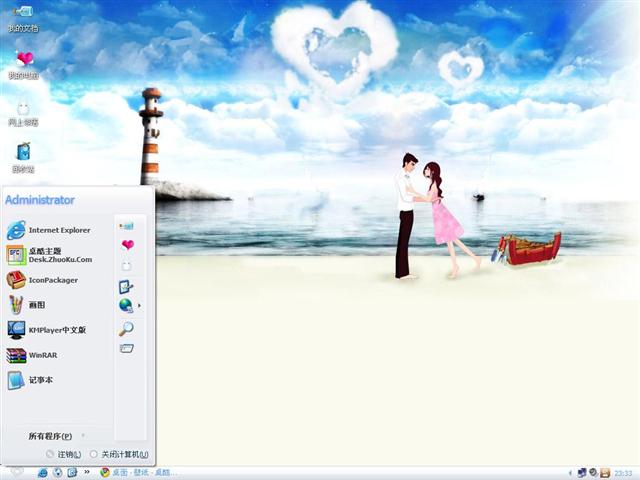The height and width of the screenshot is (480, 640).
Task: Click the Start button on the taskbar
Action: [x=16, y=473]
